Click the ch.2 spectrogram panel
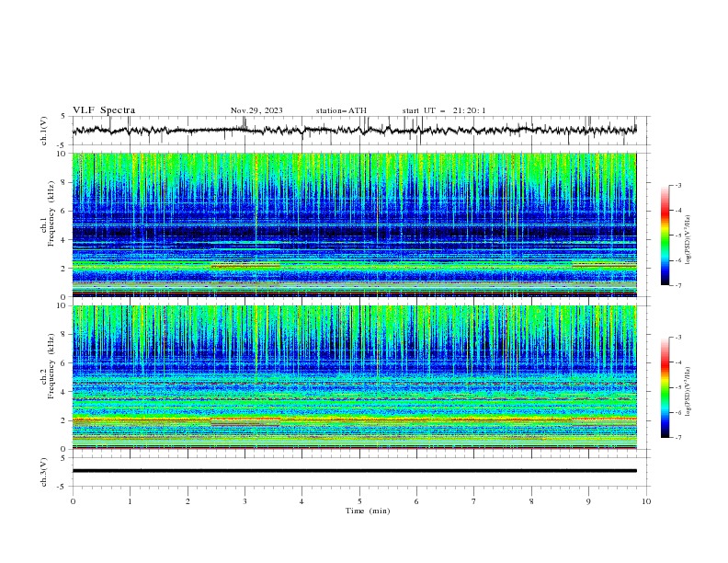The height and width of the screenshot is (563, 728). click(x=354, y=377)
